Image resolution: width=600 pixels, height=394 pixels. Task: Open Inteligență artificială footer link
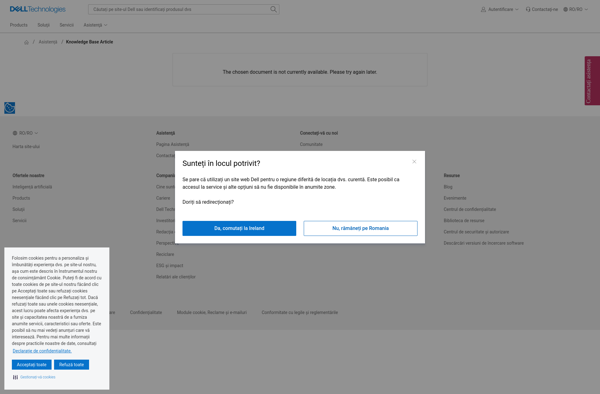[x=32, y=187]
